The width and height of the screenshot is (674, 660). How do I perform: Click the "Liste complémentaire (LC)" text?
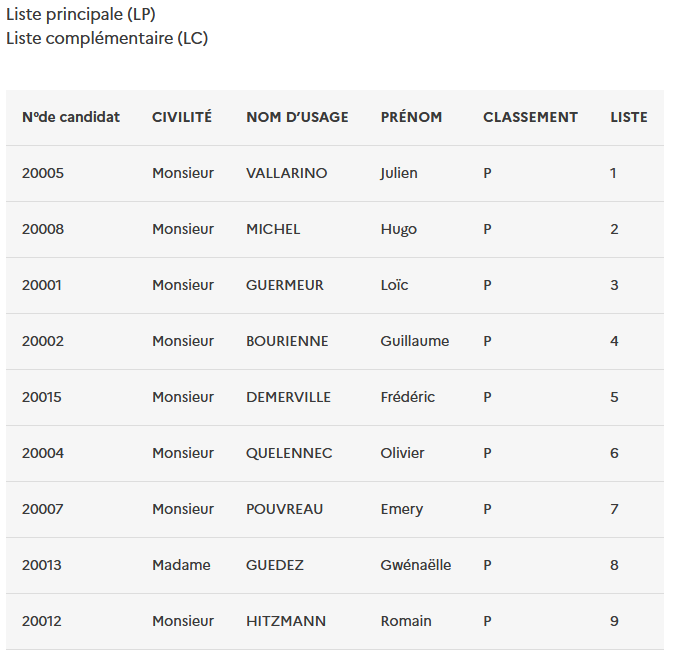point(107,38)
